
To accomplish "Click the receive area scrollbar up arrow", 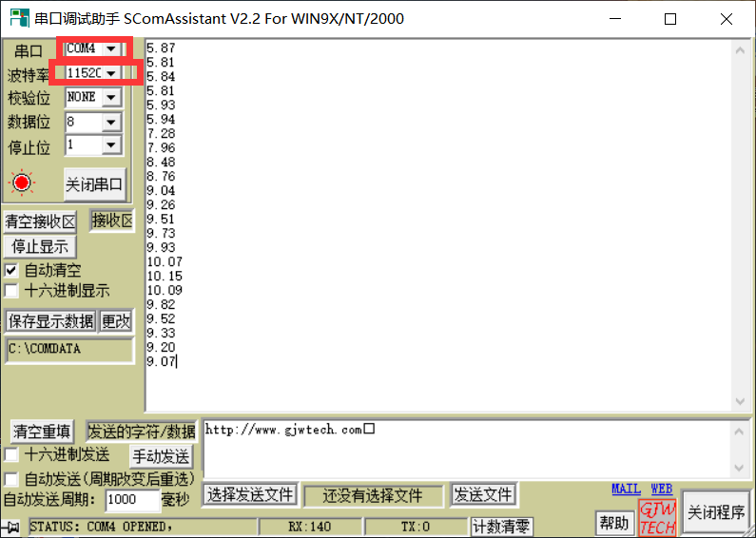I will [x=740, y=50].
